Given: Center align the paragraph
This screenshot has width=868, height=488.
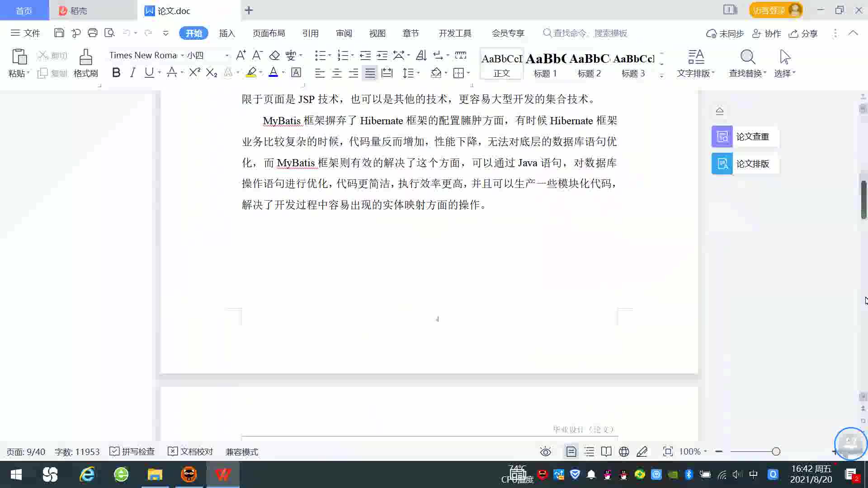Looking at the screenshot, I should tap(337, 73).
